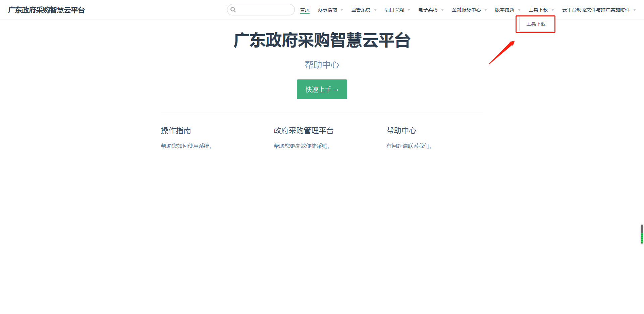
Task: Open the 监管系统 menu
Action: tap(361, 10)
